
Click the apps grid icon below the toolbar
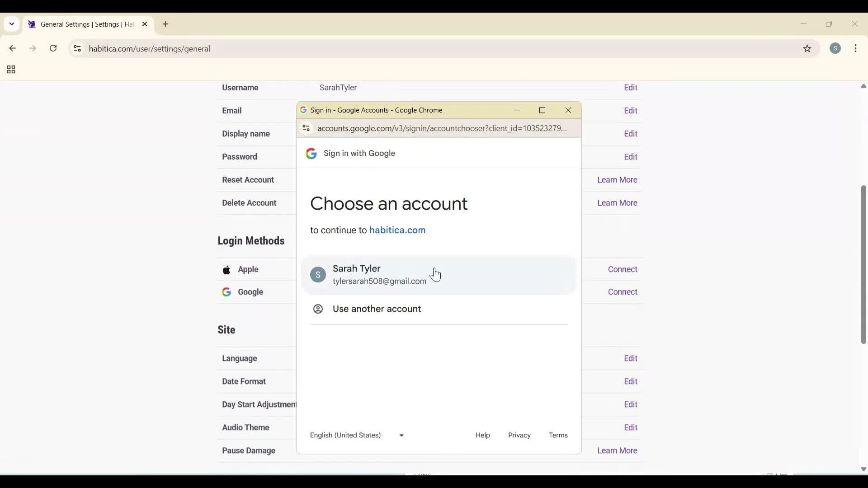click(10, 70)
